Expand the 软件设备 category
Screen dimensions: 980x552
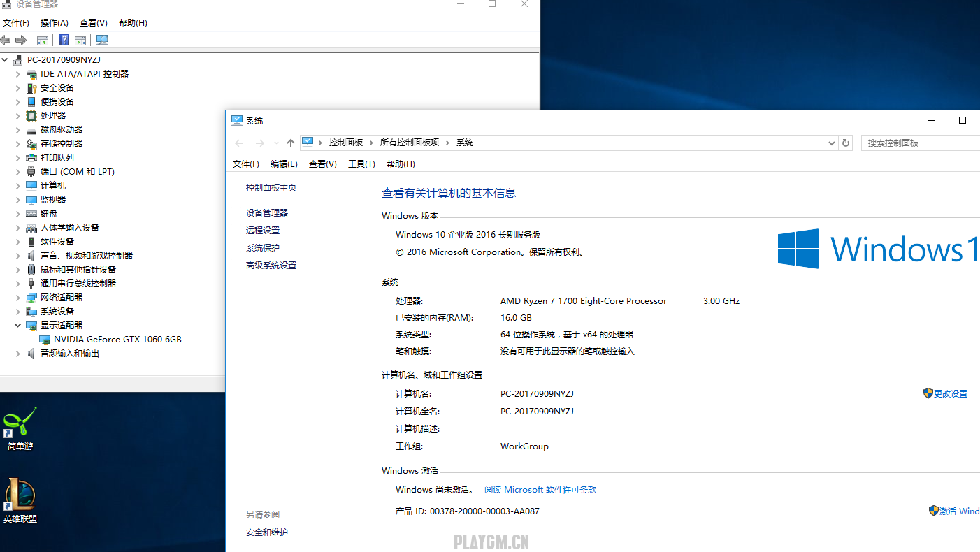pyautogui.click(x=18, y=242)
